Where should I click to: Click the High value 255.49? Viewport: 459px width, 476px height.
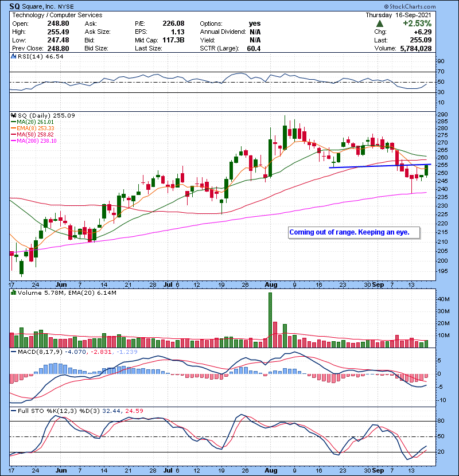click(58, 32)
